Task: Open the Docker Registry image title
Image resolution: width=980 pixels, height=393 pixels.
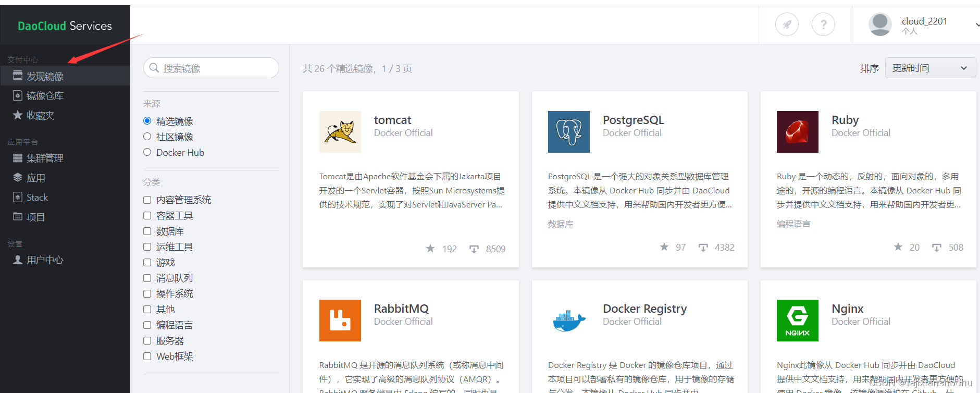Action: click(645, 309)
